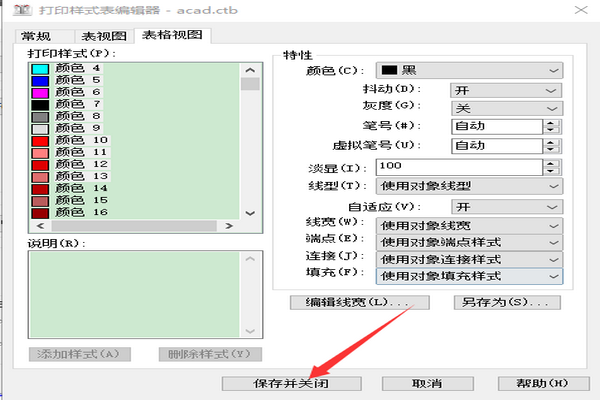
Task: Decrease 虚拟笔号 with stepper down arrow
Action: click(x=551, y=150)
